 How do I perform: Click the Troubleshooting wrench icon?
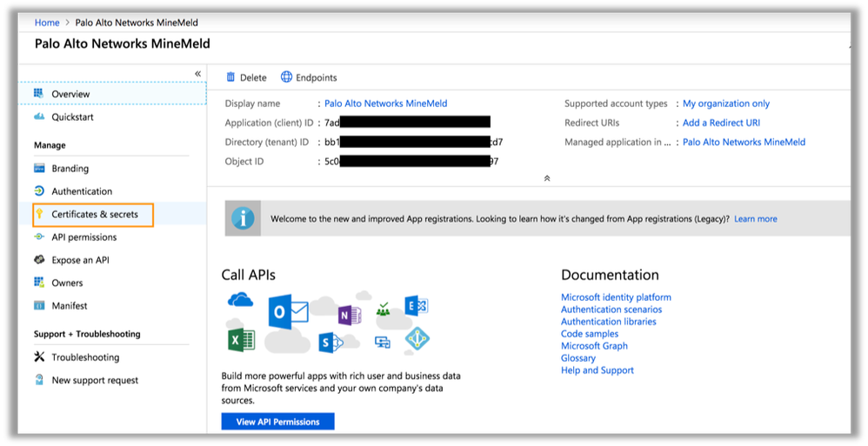[38, 357]
